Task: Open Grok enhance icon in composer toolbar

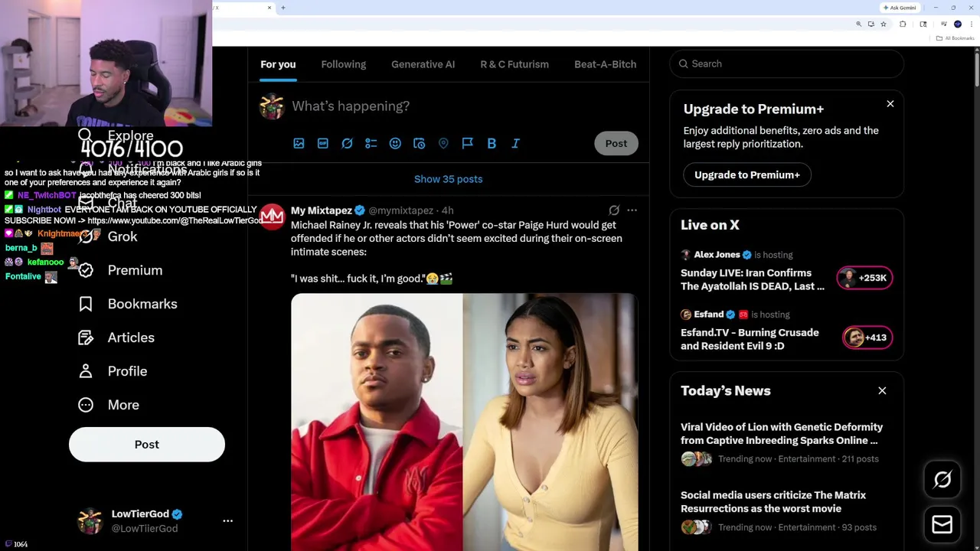Action: (347, 143)
